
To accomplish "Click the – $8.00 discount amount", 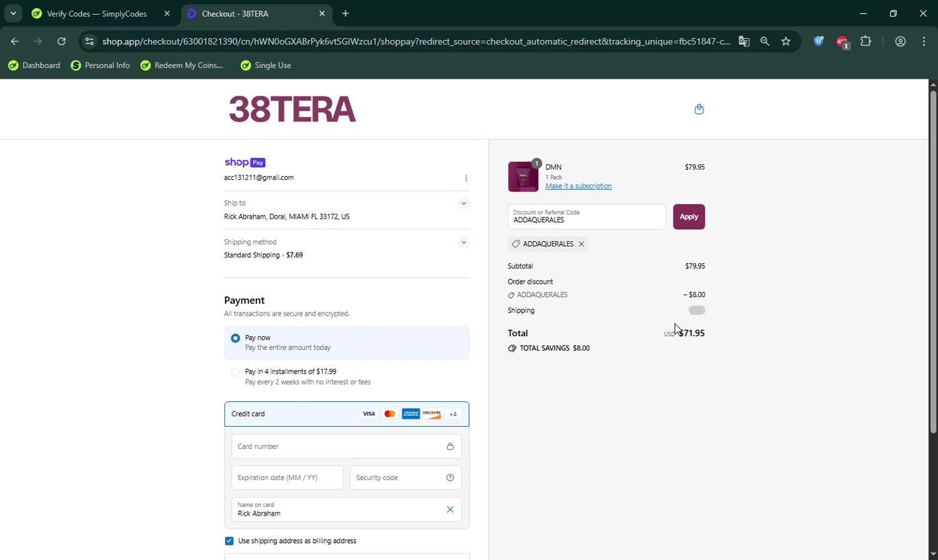I will click(x=694, y=295).
